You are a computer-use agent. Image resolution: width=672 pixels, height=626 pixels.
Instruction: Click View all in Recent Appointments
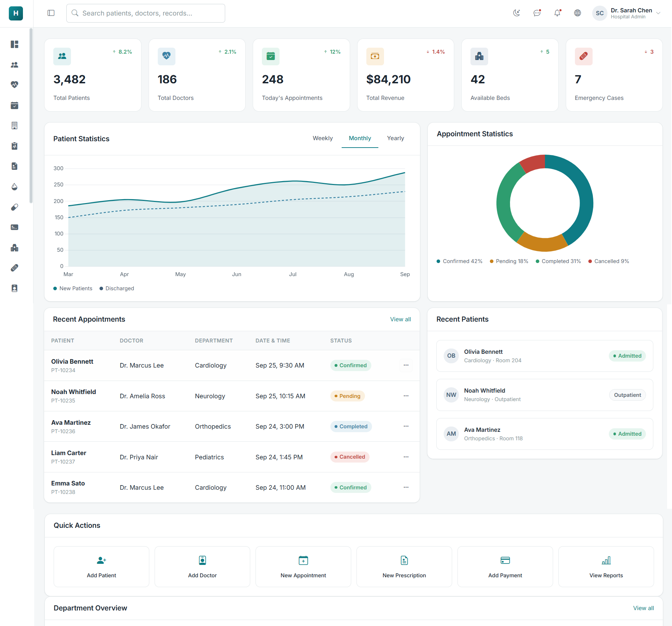(x=400, y=319)
